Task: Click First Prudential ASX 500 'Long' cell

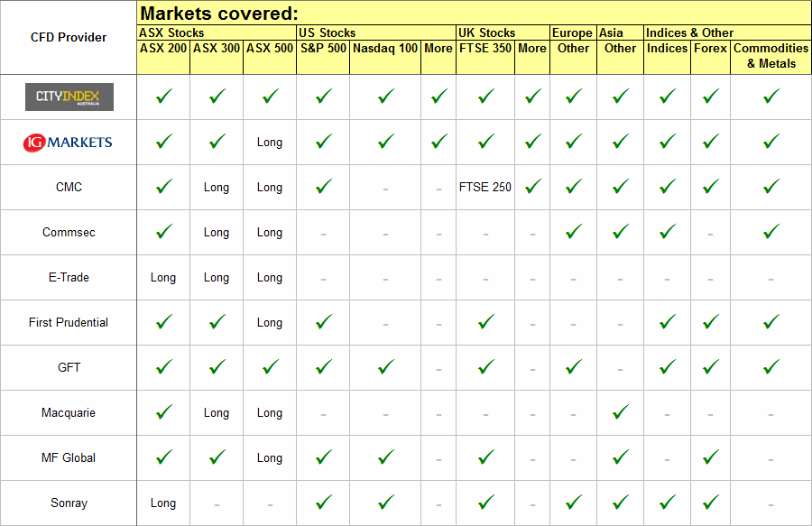Action: click(270, 322)
